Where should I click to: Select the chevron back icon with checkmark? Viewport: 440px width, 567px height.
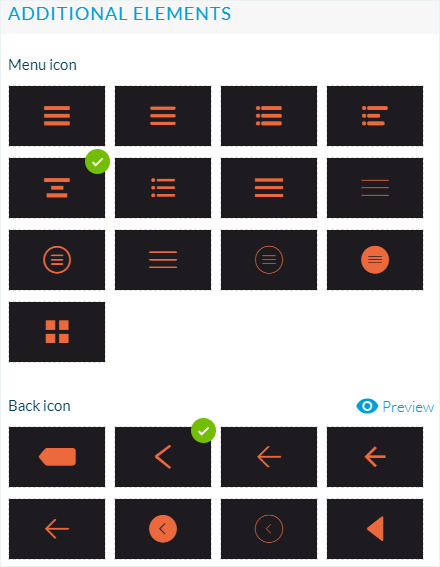[x=163, y=457]
